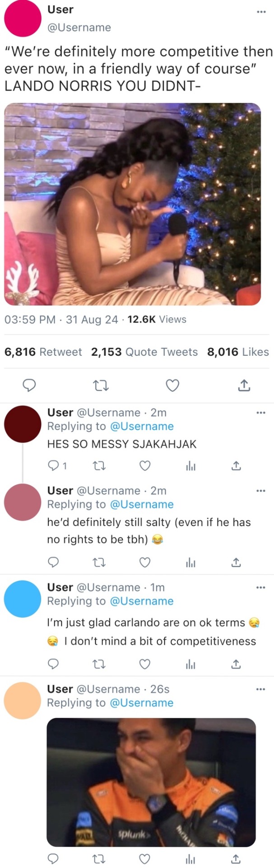
Task: Retweet the main tweet
Action: 101,386
